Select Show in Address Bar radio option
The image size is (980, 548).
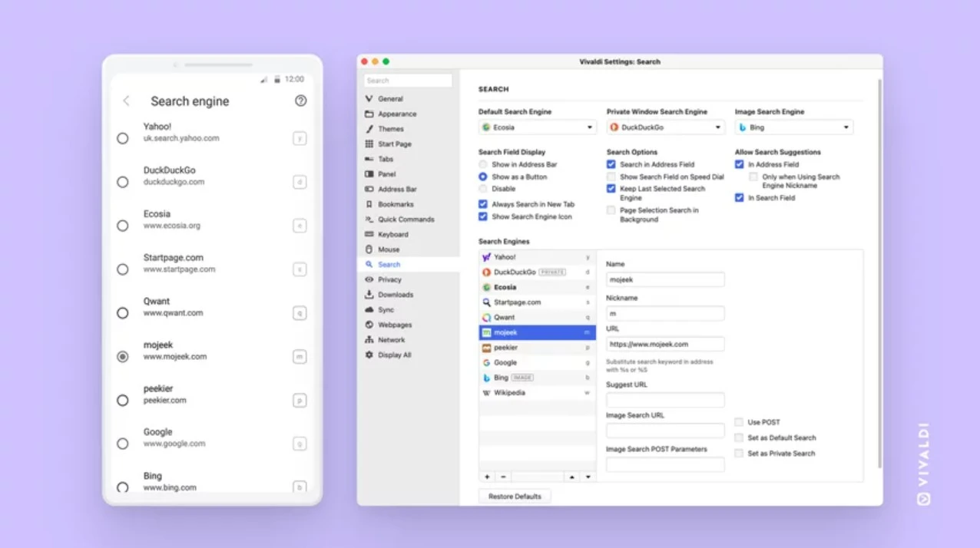tap(483, 164)
